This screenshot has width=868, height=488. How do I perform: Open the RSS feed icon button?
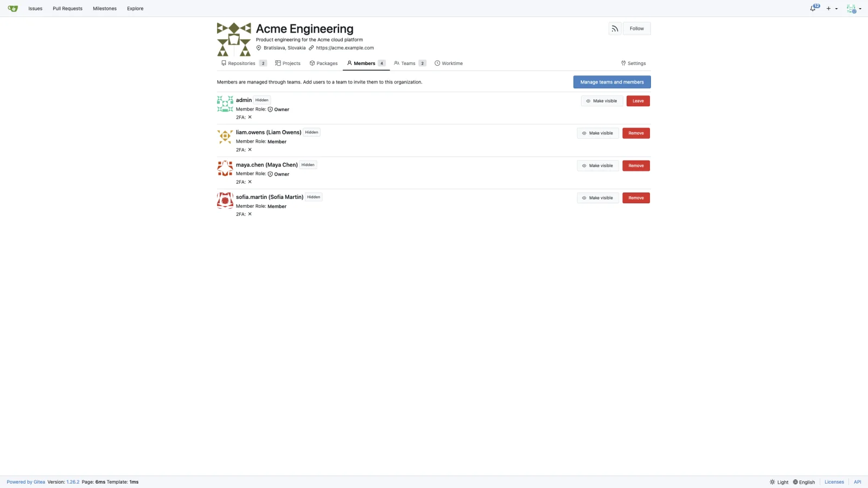click(615, 29)
